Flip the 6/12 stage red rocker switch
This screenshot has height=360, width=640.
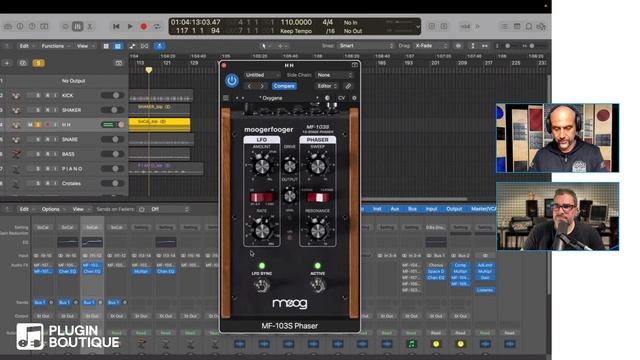pos(318,198)
